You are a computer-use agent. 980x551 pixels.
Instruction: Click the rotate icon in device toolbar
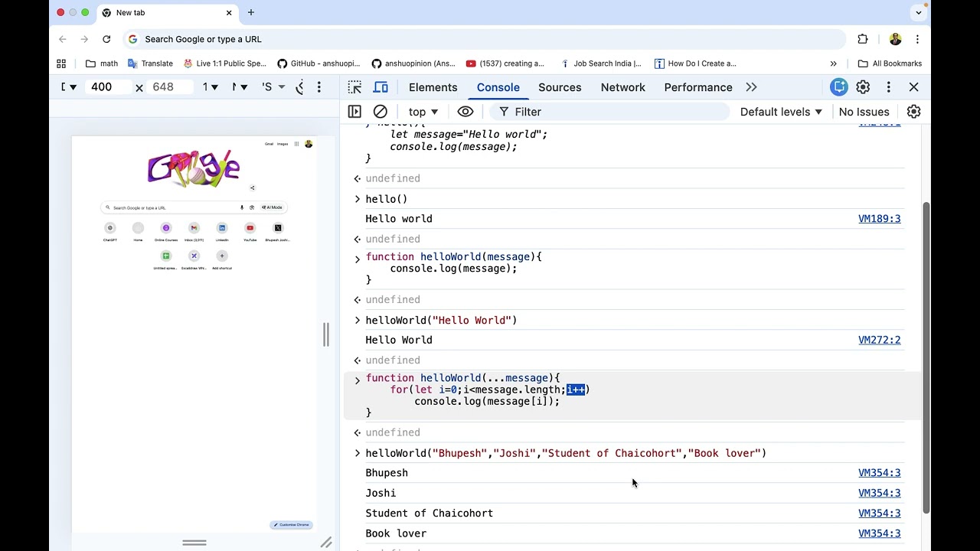coord(299,87)
